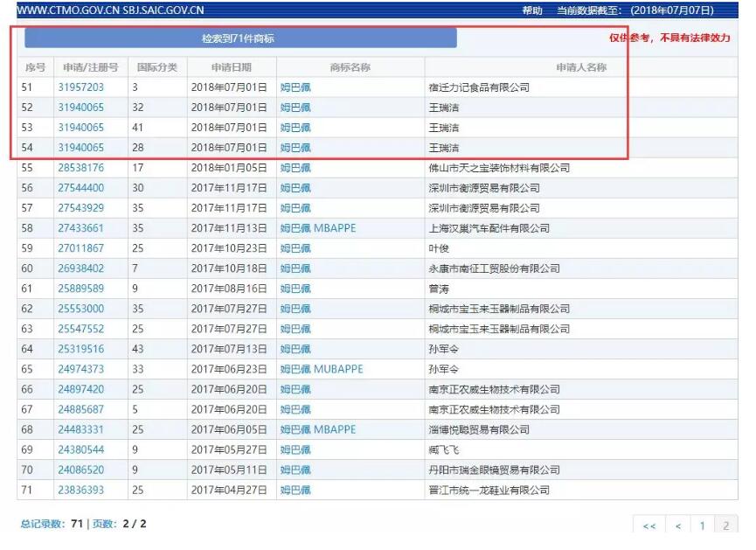This screenshot has width=756, height=550.
Task: Open registration number 27544400
Action: [81, 188]
